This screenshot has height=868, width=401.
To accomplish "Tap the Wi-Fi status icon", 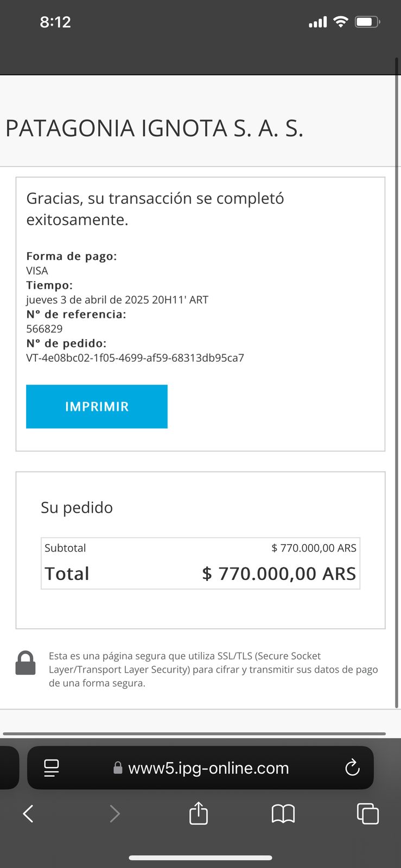I will [341, 22].
